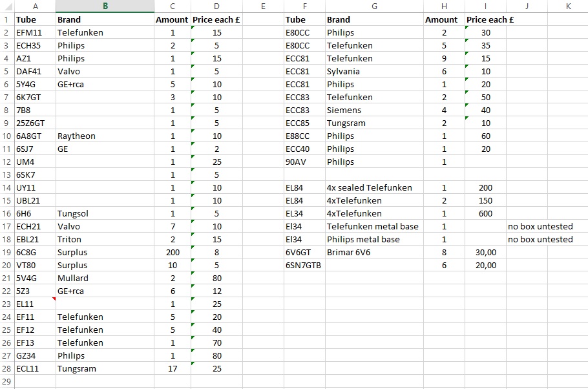Click row 29 header

tap(6, 381)
